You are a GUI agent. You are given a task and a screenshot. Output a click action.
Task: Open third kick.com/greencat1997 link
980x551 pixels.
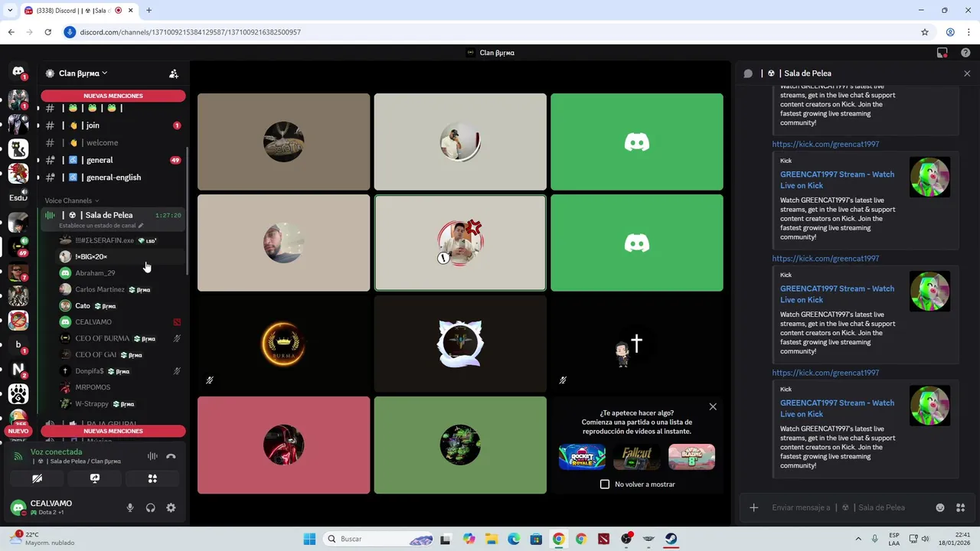pos(825,373)
